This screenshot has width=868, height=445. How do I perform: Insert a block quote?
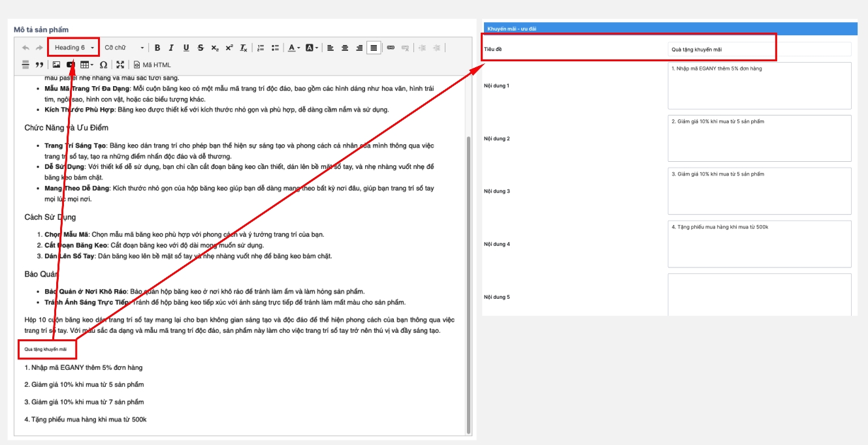(x=39, y=65)
